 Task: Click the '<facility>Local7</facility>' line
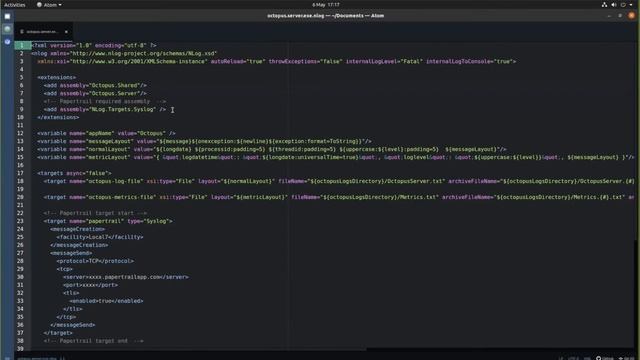tap(100, 237)
